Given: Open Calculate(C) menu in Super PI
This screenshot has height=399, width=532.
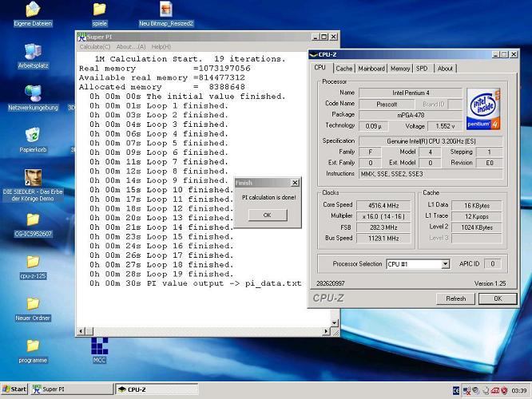Looking at the screenshot, I should pyautogui.click(x=95, y=47).
